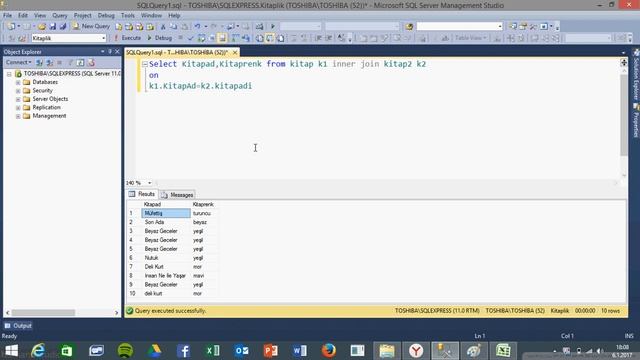
Task: Expand the Security folder node
Action: click(x=18, y=91)
